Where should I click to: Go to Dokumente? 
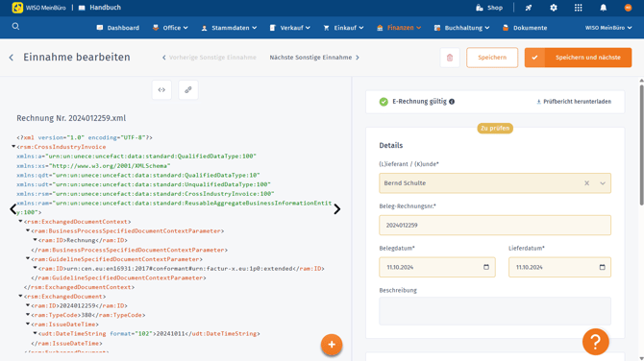coord(525,28)
